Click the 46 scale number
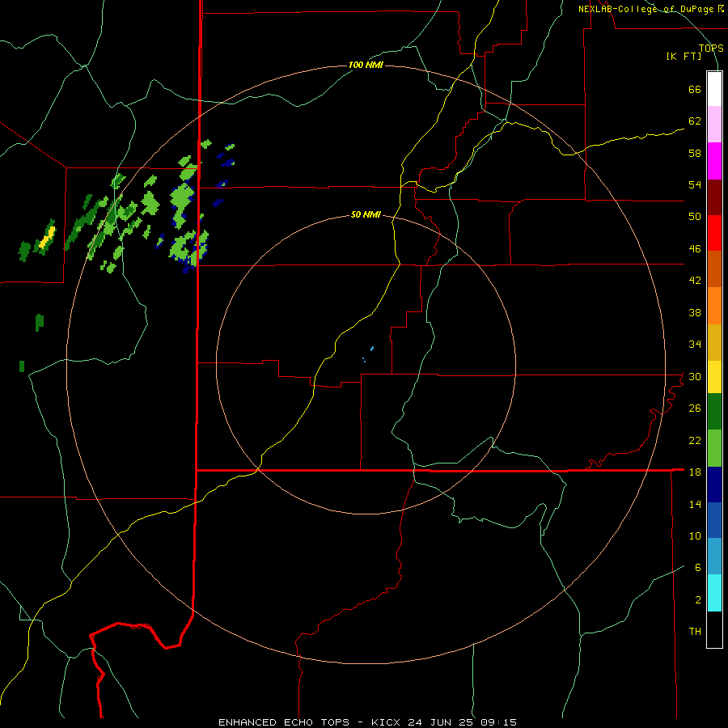The width and height of the screenshot is (728, 728). (x=695, y=249)
